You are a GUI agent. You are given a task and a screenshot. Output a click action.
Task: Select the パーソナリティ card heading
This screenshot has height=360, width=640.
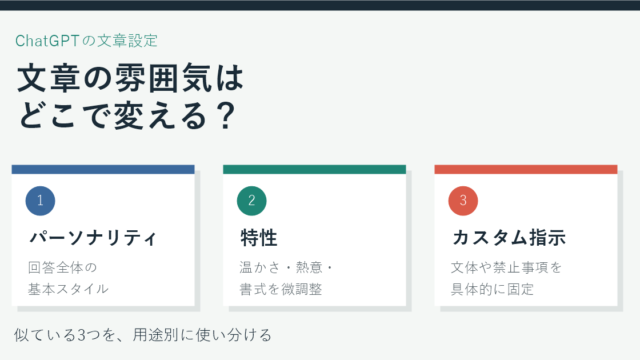(93, 238)
